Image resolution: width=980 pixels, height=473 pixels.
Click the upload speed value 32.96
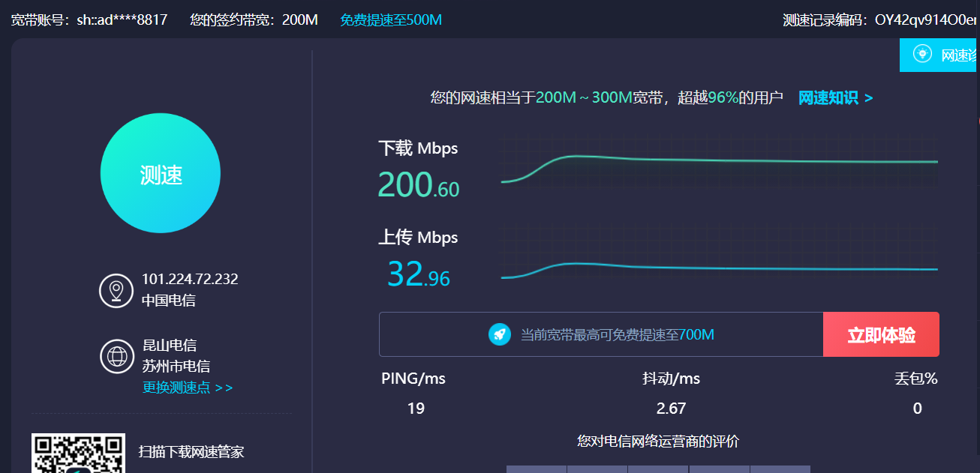coord(419,274)
